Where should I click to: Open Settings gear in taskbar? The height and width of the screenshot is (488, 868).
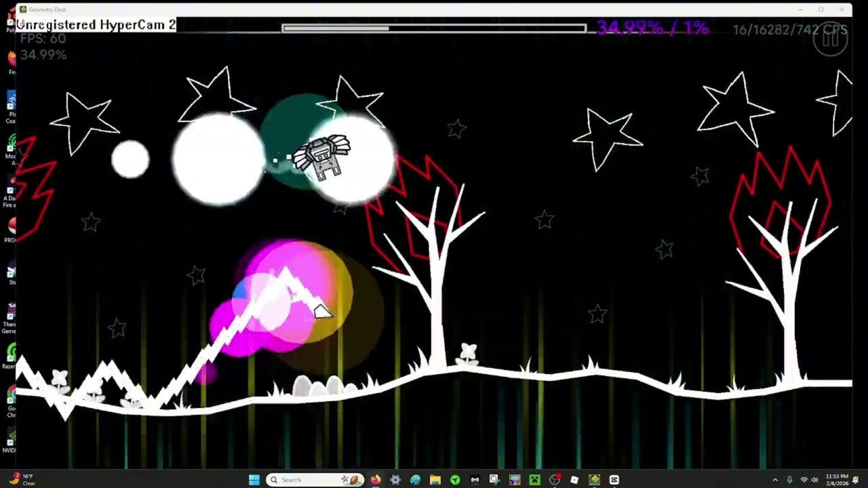(x=395, y=480)
